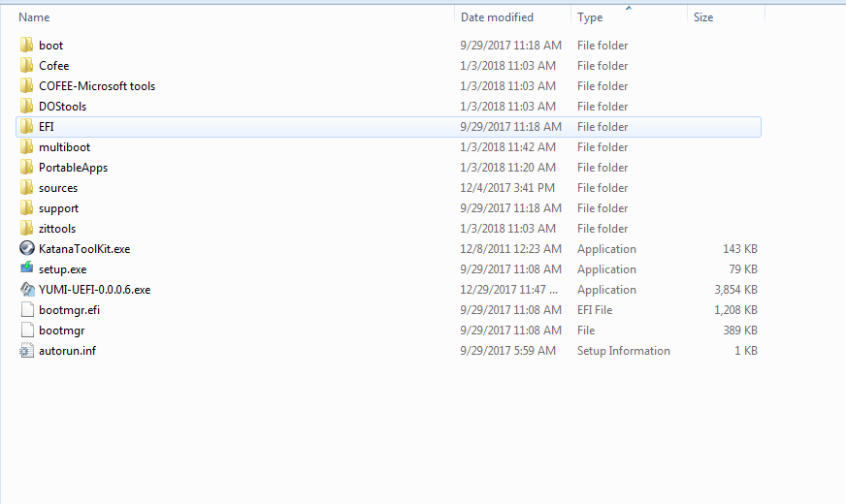This screenshot has width=846, height=504.
Task: Click the date '1/3/2018 11:42 AM'
Action: 507,147
